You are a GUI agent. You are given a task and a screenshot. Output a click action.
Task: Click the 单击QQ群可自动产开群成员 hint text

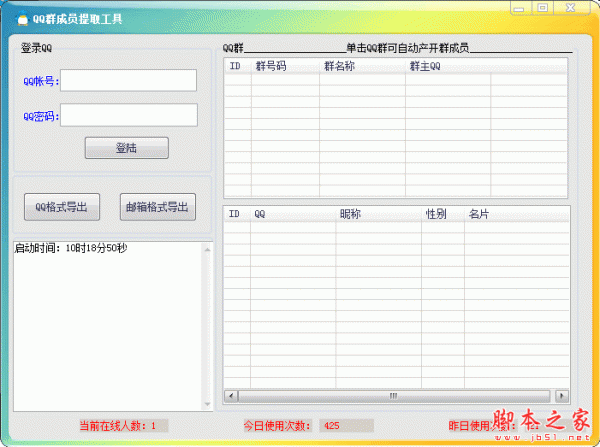[x=408, y=48]
